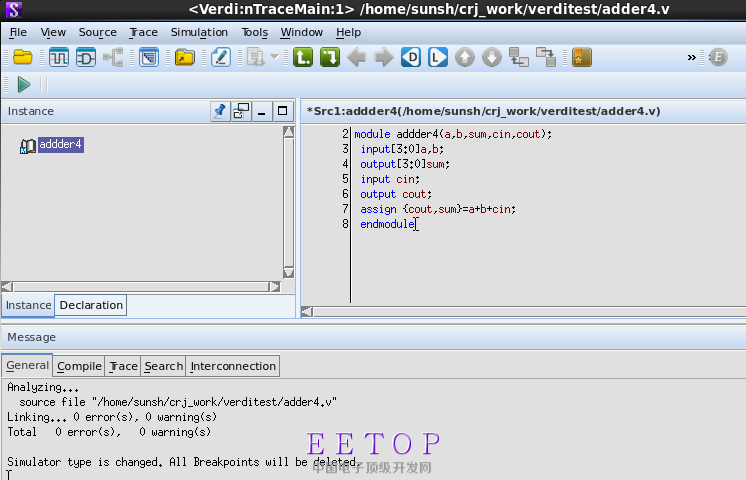Viewport: 746px width, 480px height.
Task: Minimize the Instance panel
Action: pos(262,111)
